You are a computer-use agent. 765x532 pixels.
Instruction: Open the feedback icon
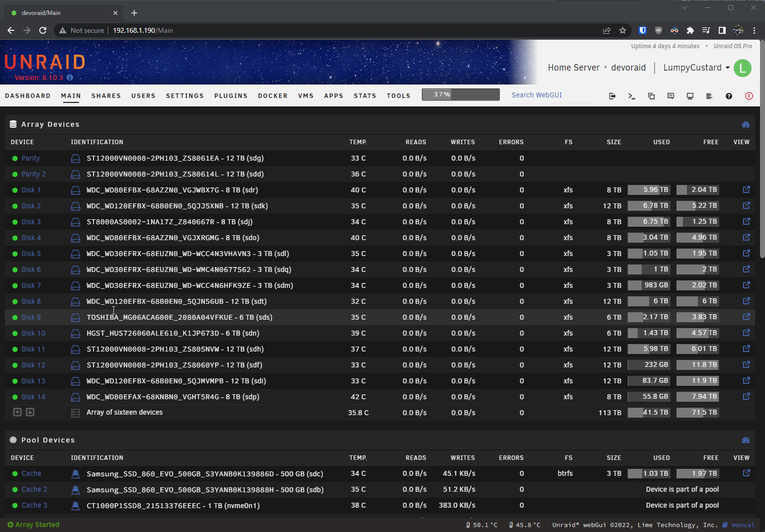[x=670, y=96]
